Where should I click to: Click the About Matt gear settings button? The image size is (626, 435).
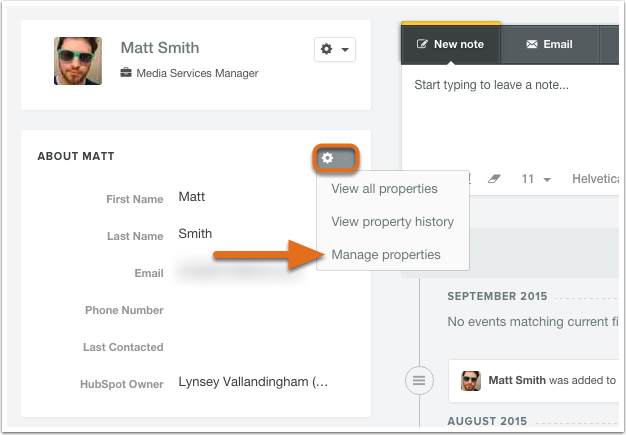336,158
